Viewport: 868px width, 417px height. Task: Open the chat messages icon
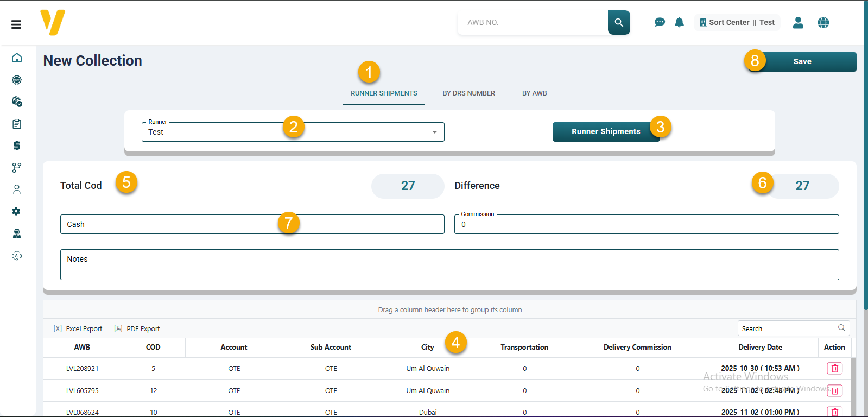point(660,22)
